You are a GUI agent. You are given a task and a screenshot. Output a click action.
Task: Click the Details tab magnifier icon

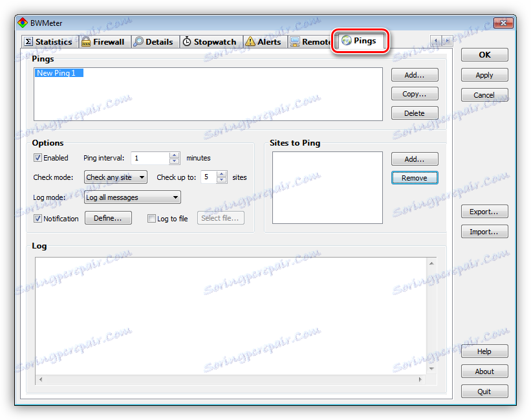tap(138, 41)
